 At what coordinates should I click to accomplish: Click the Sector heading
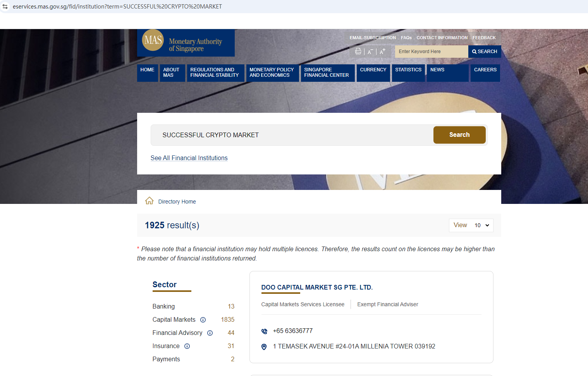click(165, 285)
